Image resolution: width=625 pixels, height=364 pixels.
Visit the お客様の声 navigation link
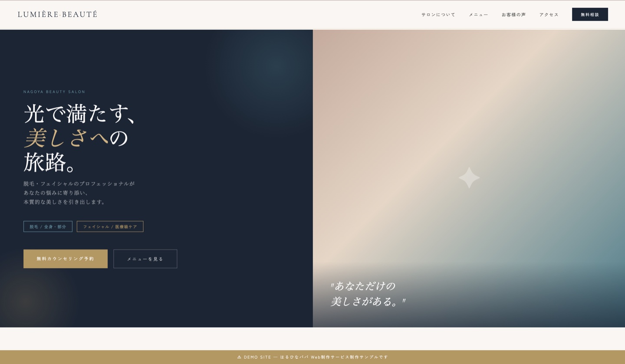pyautogui.click(x=513, y=14)
